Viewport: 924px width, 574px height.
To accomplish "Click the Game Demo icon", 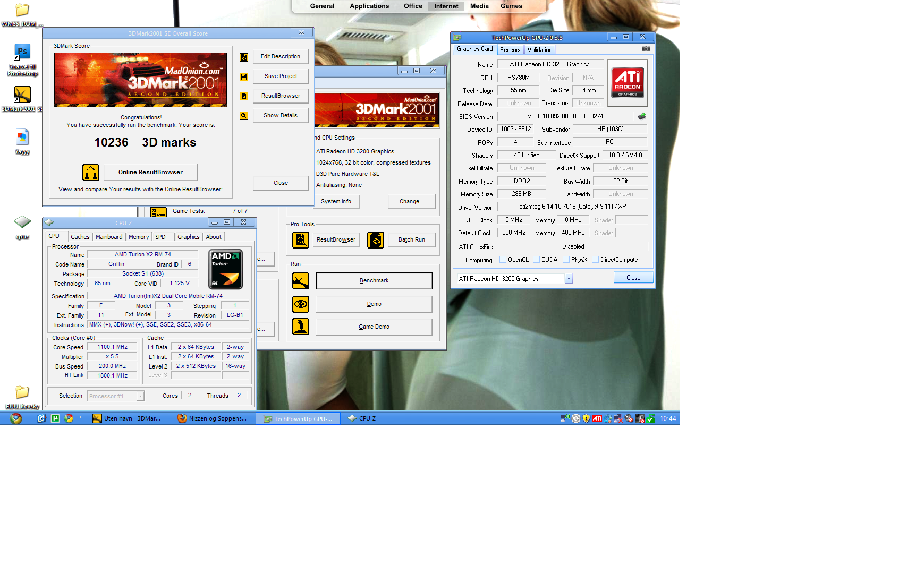I will [301, 327].
